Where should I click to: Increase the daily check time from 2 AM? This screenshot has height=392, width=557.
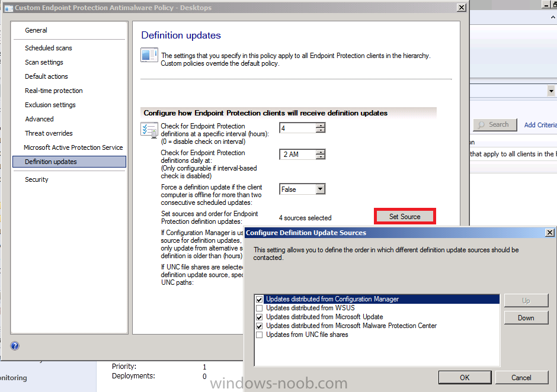(321, 152)
